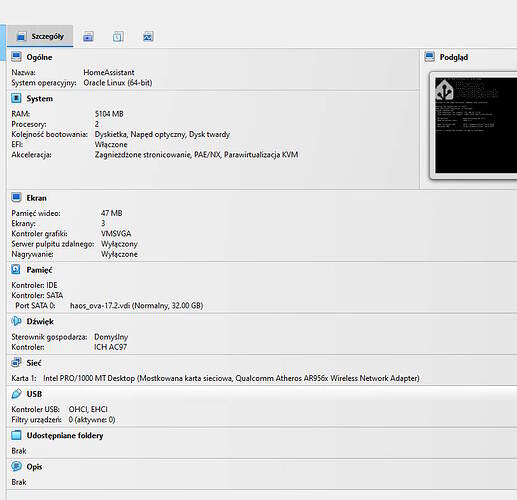Screen dimensions: 517x500
Task: Click the Podgląd panel header
Action: (x=454, y=57)
